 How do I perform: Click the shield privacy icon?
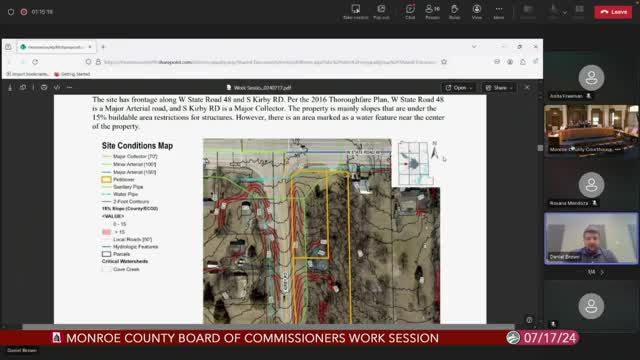(x=11, y=12)
